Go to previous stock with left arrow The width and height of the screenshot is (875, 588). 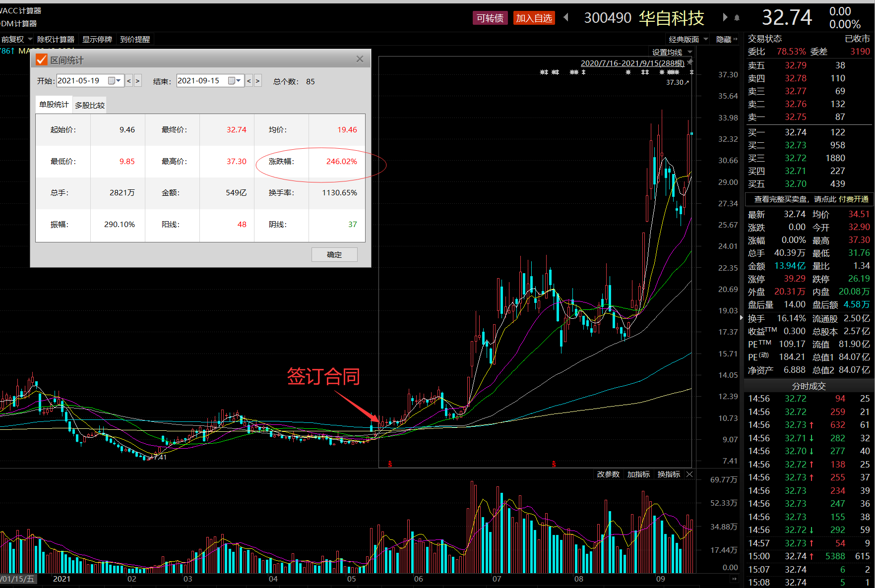click(566, 18)
